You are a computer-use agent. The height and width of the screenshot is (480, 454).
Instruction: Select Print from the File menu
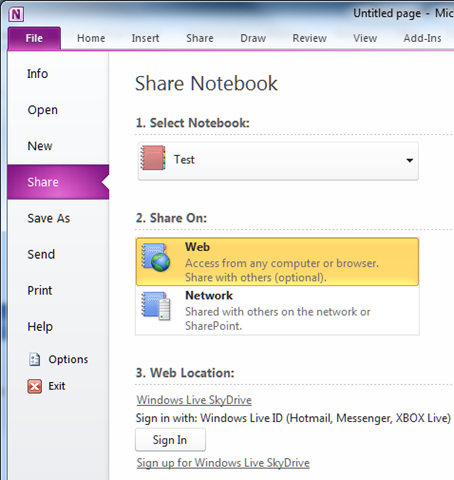[x=40, y=290]
